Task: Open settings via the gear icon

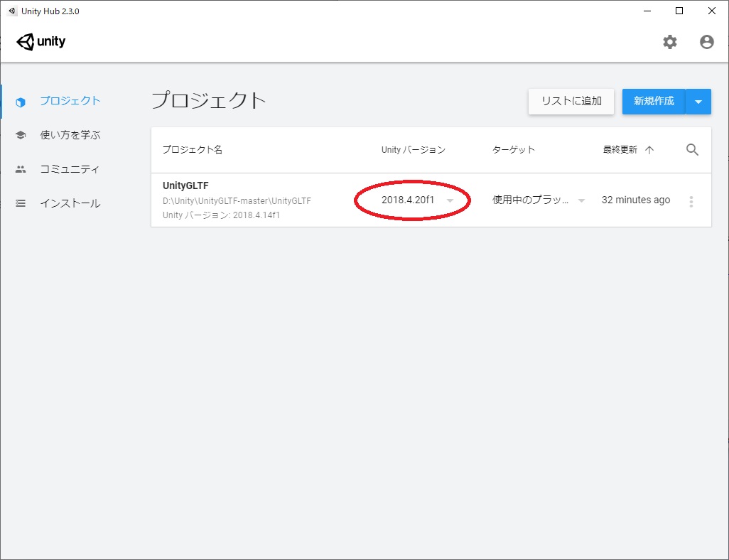Action: 669,42
